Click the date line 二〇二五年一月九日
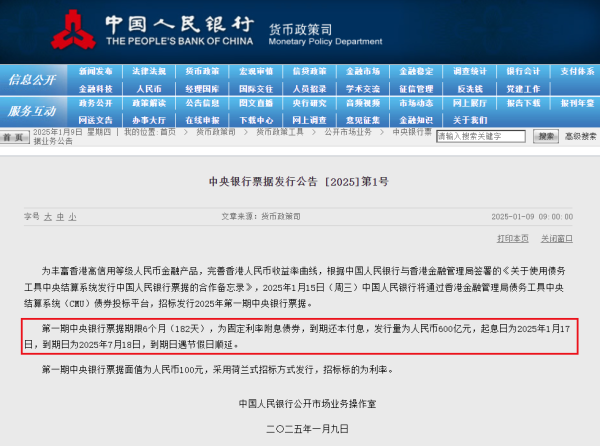 pos(307,429)
